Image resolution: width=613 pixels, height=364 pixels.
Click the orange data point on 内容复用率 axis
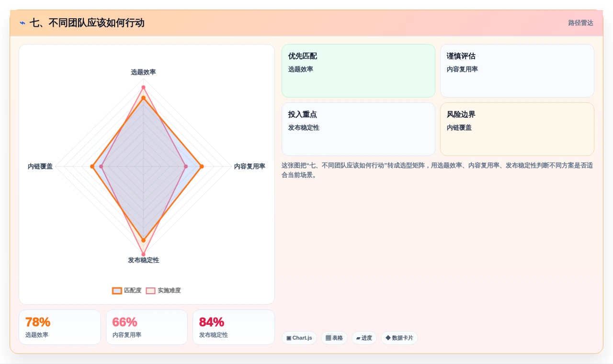(202, 166)
